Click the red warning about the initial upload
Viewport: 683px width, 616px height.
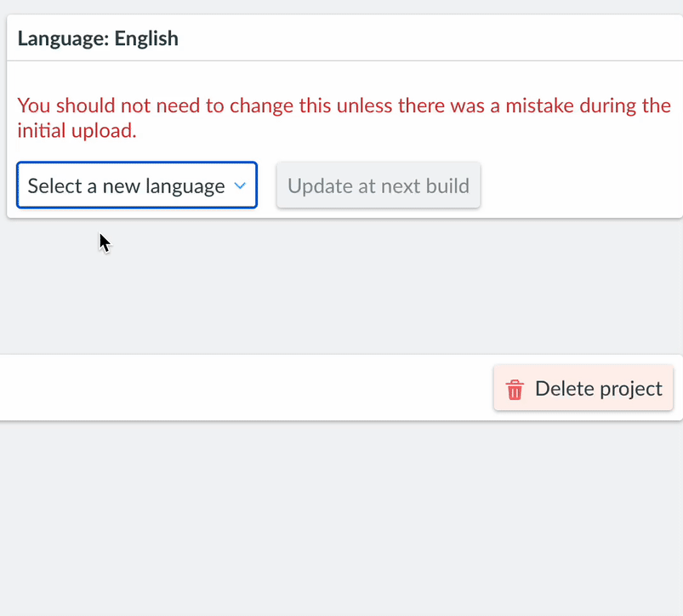tap(344, 117)
